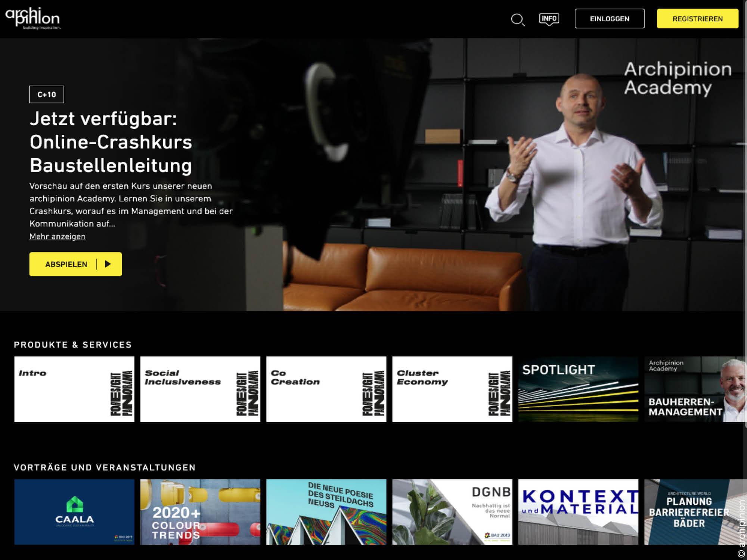Open the Bauherren-Management Academy thumbnail

[695, 389]
